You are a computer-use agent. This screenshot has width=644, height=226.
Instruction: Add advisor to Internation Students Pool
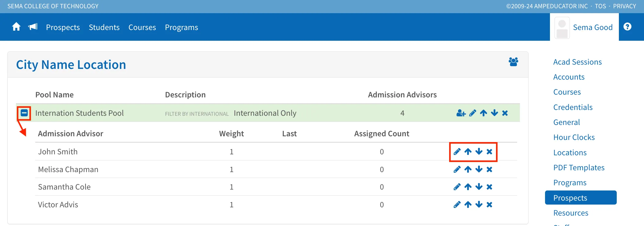point(461,113)
